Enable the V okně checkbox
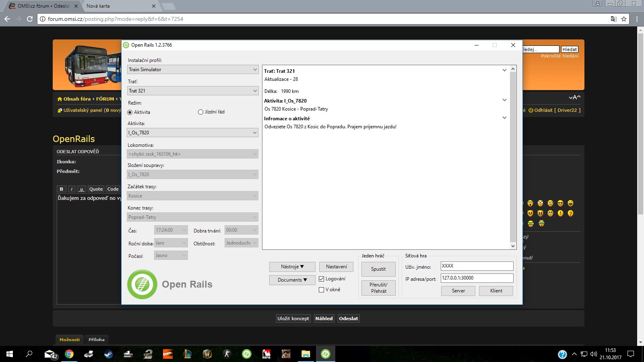This screenshot has height=362, width=644. point(321,290)
